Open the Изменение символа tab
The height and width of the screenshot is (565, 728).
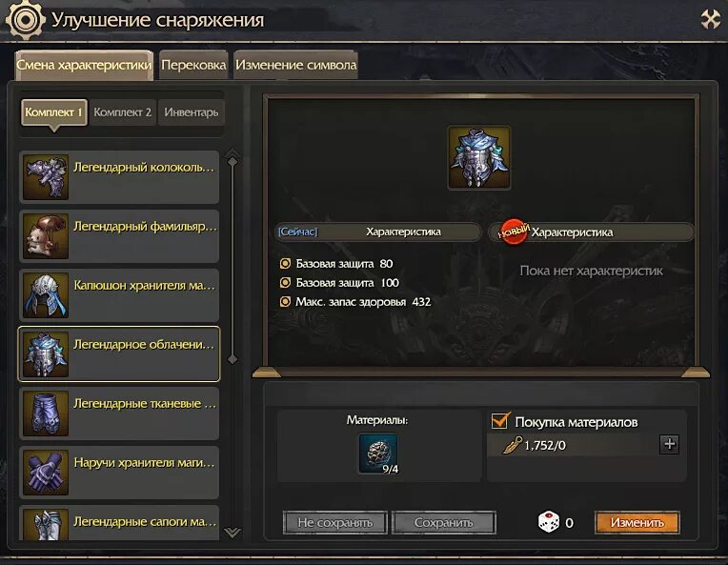pyautogui.click(x=296, y=65)
